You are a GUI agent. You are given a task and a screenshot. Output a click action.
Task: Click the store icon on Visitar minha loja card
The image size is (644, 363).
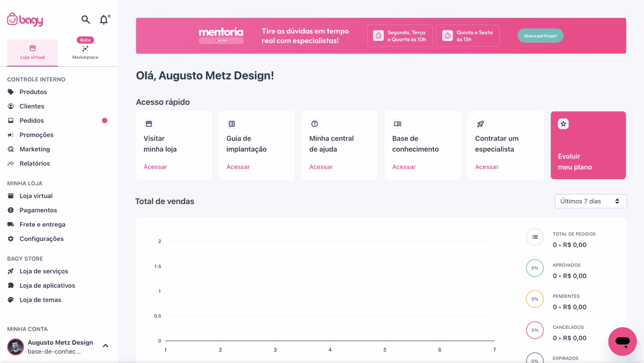[149, 124]
